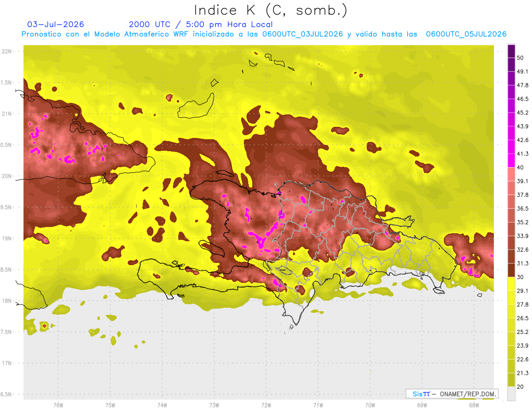This screenshot has height=411, width=532.
Task: Click the dark brown swatch between 30 and 31.3
Action: (x=511, y=270)
